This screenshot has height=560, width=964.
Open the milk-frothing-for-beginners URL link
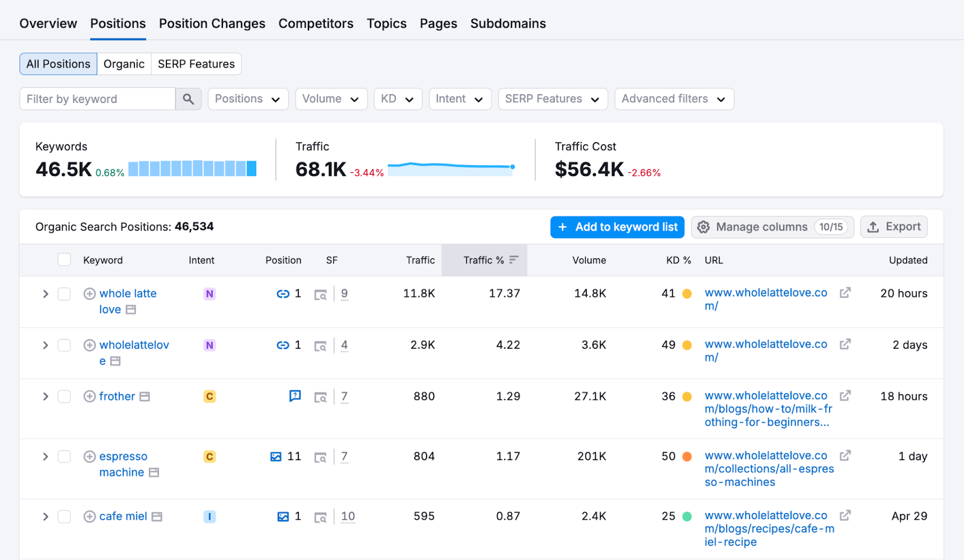coord(769,409)
